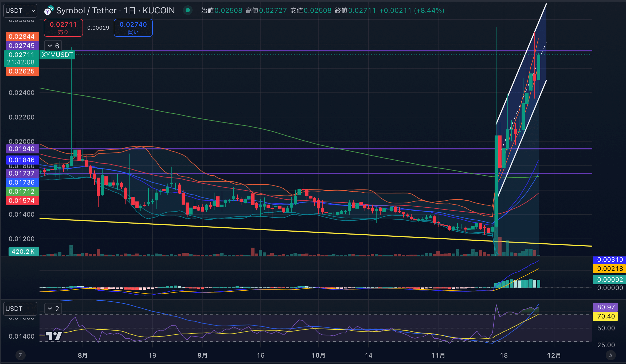
Task: Click the XYMUSDT price label tag
Action: coord(57,55)
